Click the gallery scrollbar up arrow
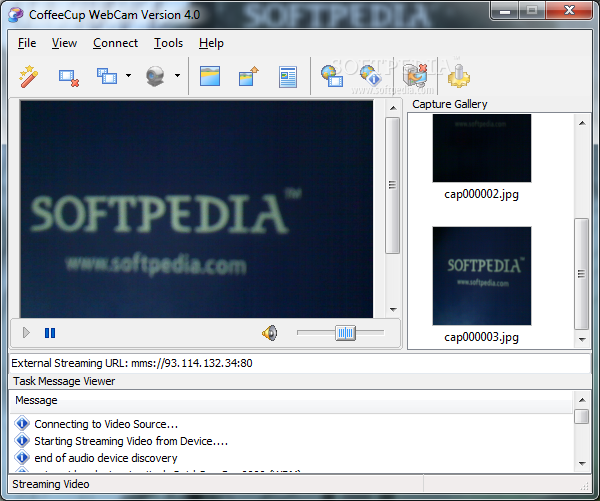Viewport: 600px width, 501px height. [x=582, y=123]
